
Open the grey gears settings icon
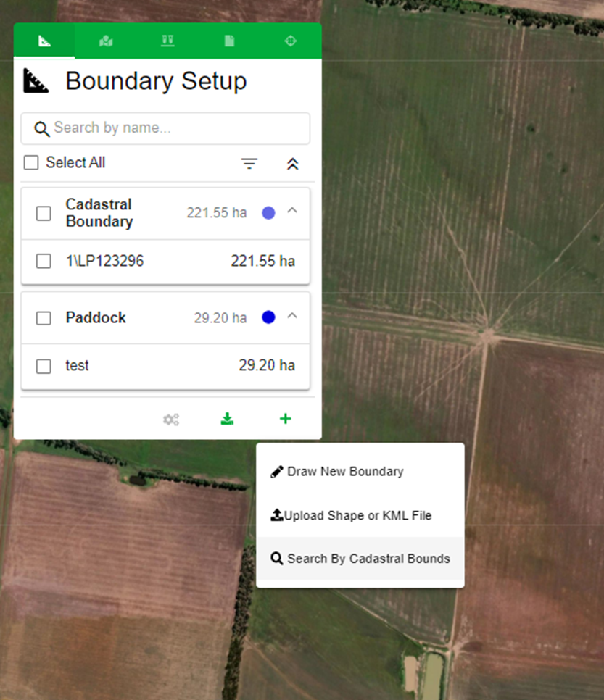tap(171, 420)
